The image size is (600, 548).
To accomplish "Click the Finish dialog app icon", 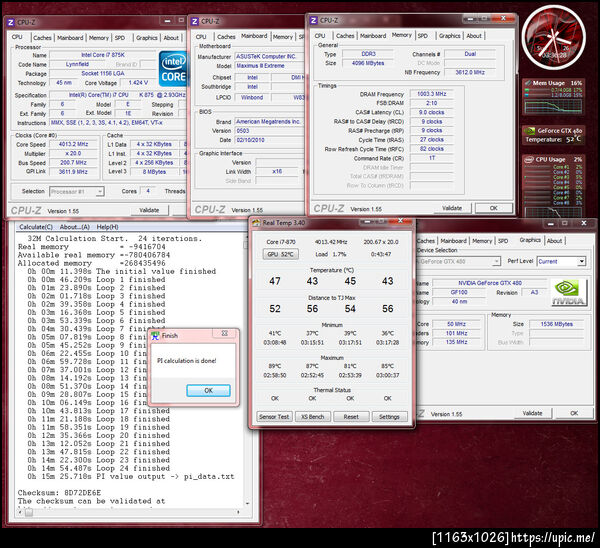I will click(155, 336).
